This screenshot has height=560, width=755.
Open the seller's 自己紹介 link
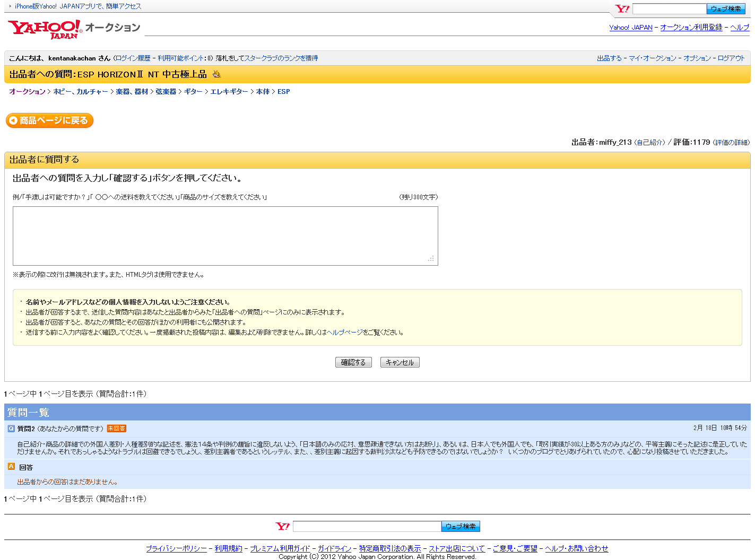point(649,142)
